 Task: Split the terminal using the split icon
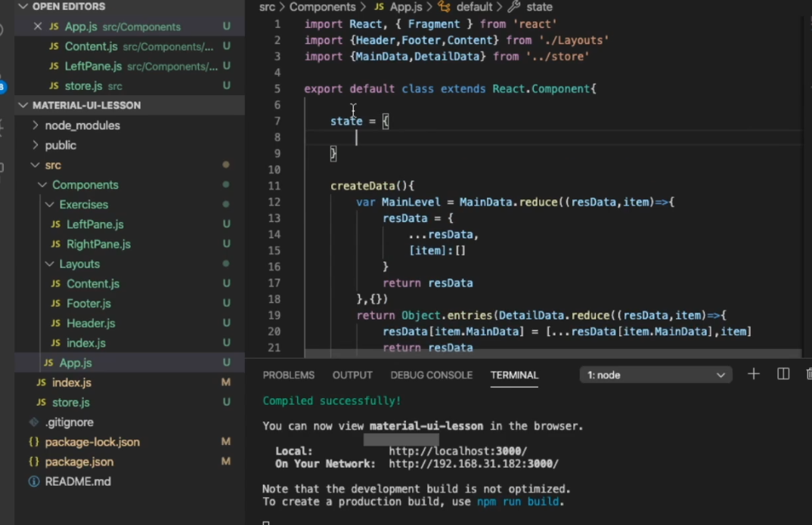coord(783,373)
